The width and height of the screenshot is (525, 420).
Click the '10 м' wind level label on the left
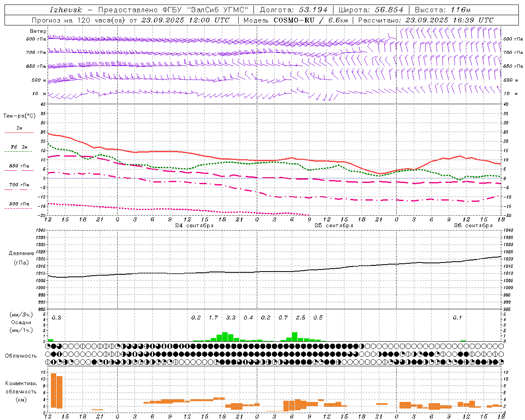pyautogui.click(x=39, y=94)
